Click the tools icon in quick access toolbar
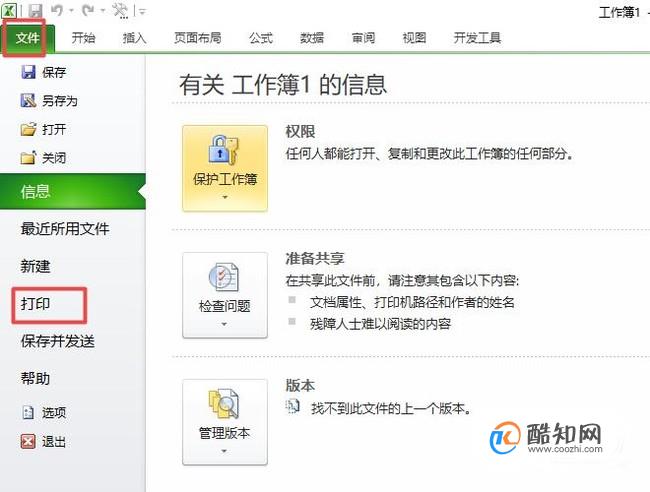 (x=121, y=10)
